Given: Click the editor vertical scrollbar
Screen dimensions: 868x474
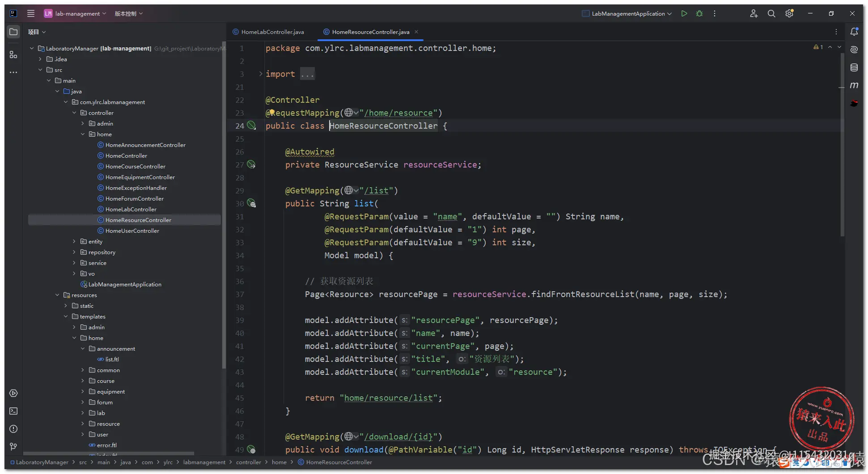Looking at the screenshot, I should pos(843,144).
